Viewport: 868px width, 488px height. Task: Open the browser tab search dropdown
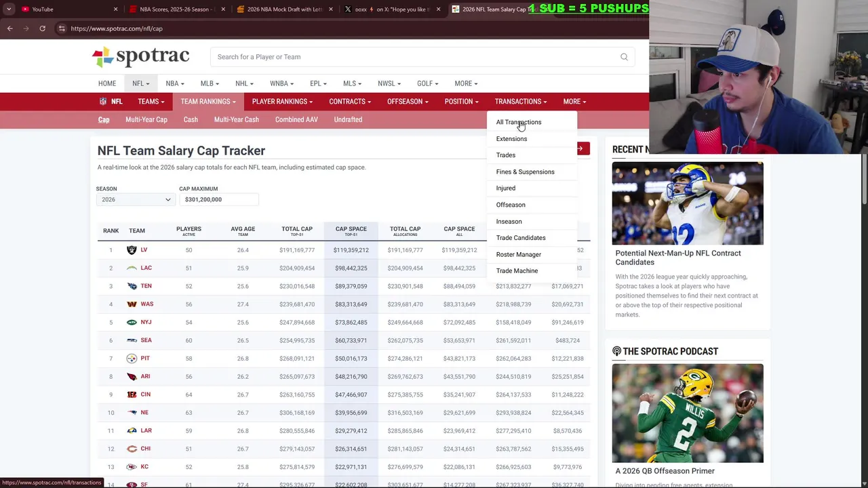point(8,9)
